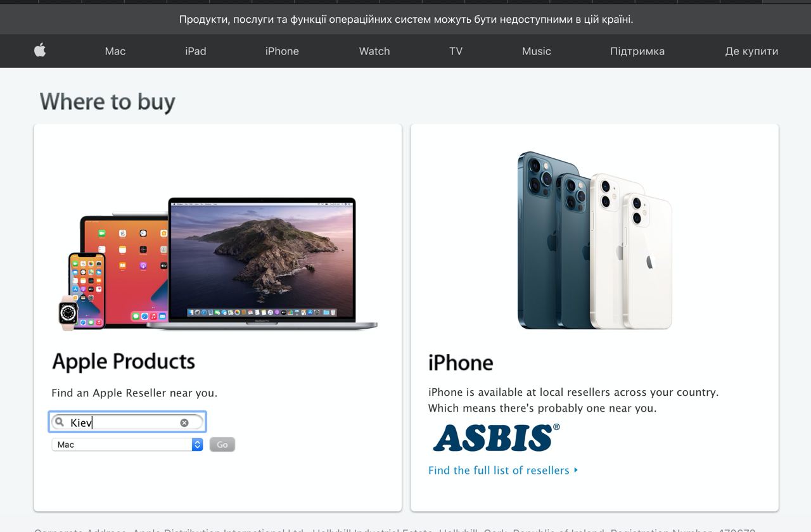Click the Go button
The height and width of the screenshot is (532, 811).
222,445
